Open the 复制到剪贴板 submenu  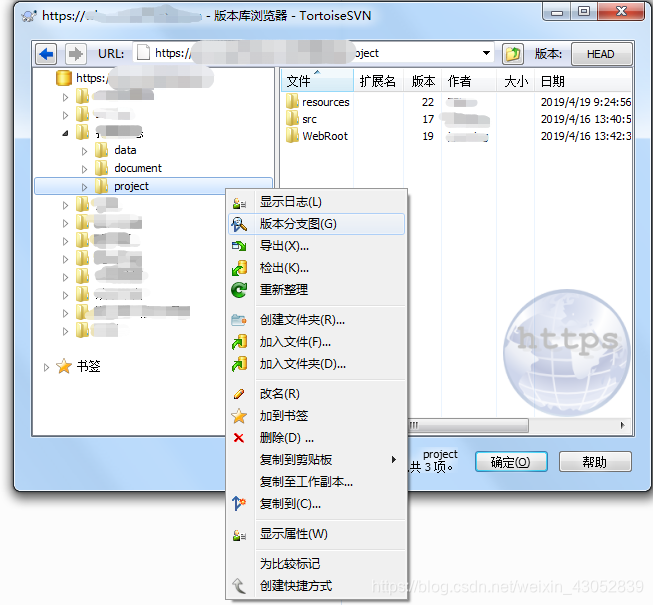(317, 460)
